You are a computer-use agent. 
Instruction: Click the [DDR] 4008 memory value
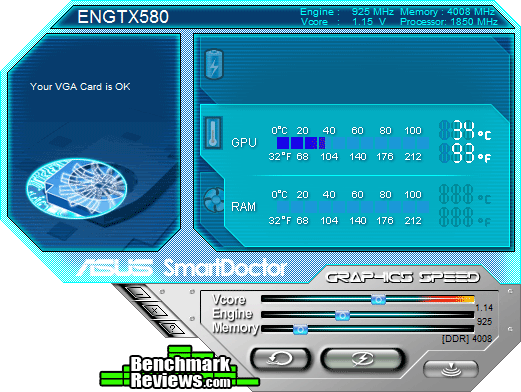[x=467, y=339]
